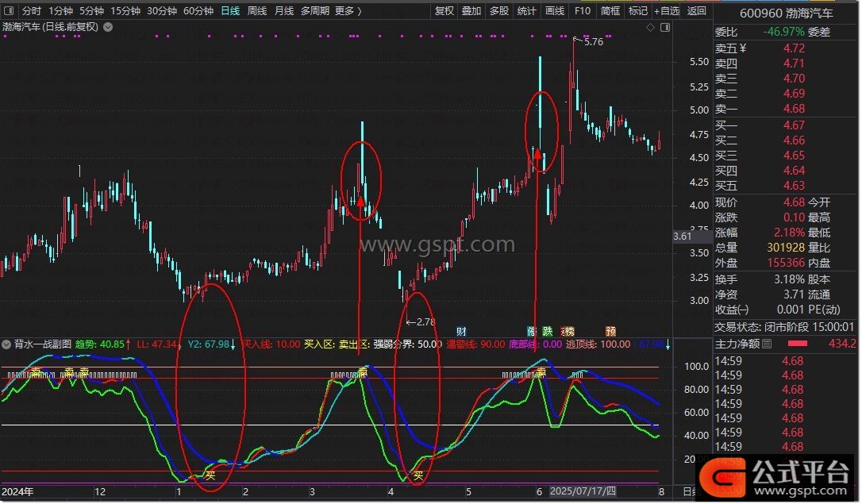Viewport: 862px width, 504px height.
Task: Open the 统计 statistics tool
Action: pos(527,10)
